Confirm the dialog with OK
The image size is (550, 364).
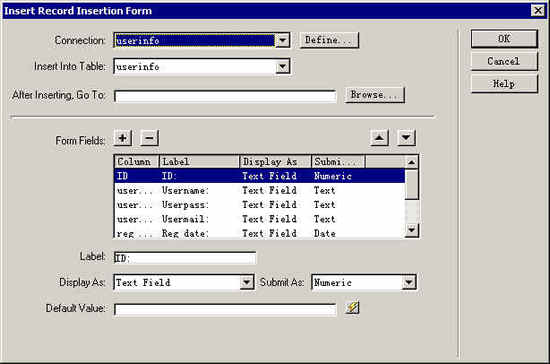(x=504, y=39)
